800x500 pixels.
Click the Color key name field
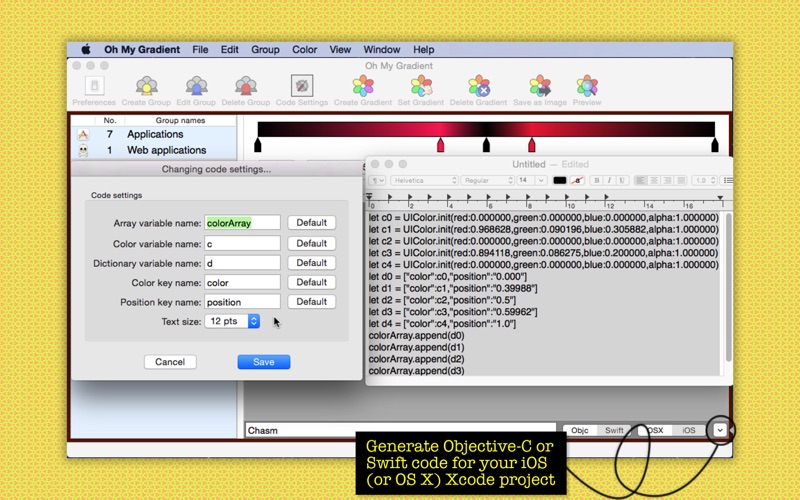(x=242, y=283)
